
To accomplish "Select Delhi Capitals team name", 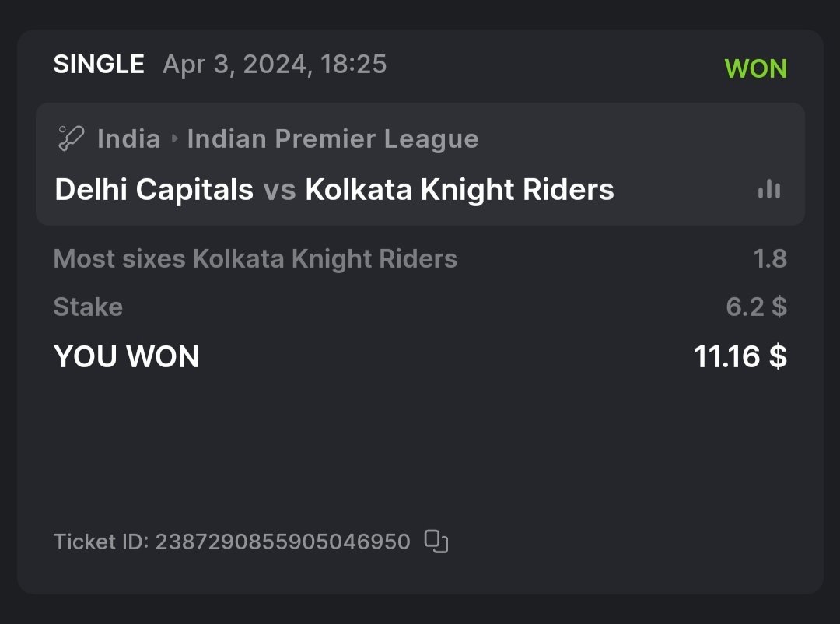I will pyautogui.click(x=154, y=190).
